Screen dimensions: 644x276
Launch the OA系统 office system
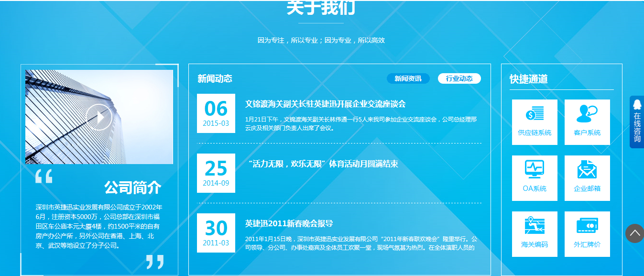pos(534,178)
